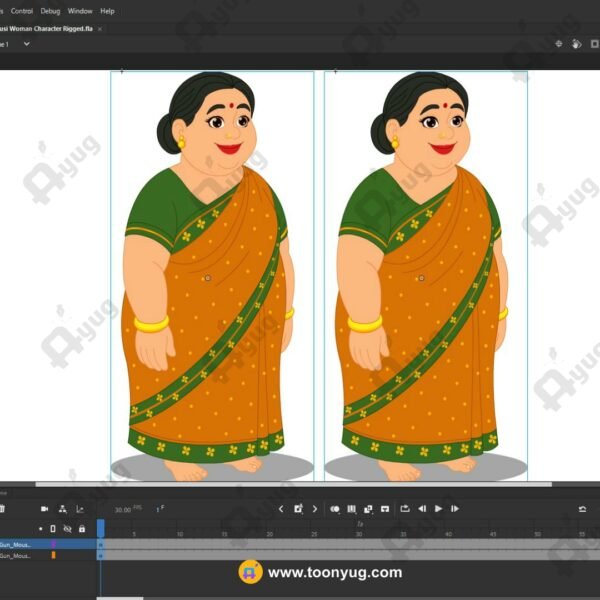The width and height of the screenshot is (600, 600).
Task: Toggle hide all layers eye icon
Action: tap(67, 529)
